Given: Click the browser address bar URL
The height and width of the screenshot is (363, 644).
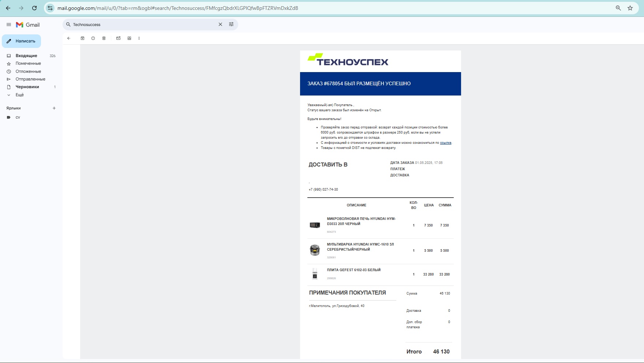Looking at the screenshot, I should point(177,8).
